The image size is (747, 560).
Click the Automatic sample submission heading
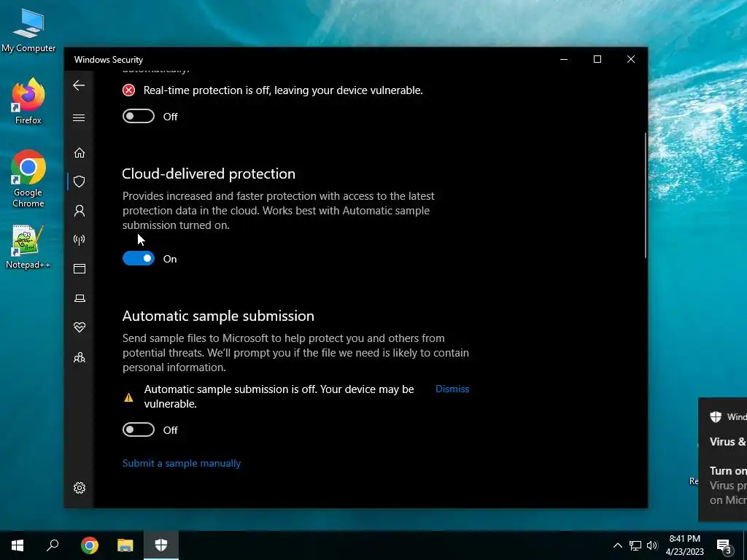pos(218,316)
